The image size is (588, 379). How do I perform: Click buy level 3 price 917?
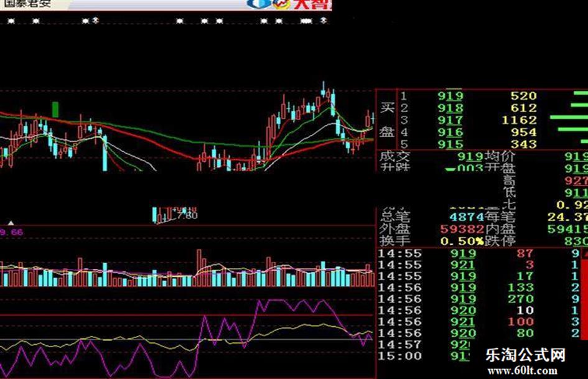tap(450, 120)
